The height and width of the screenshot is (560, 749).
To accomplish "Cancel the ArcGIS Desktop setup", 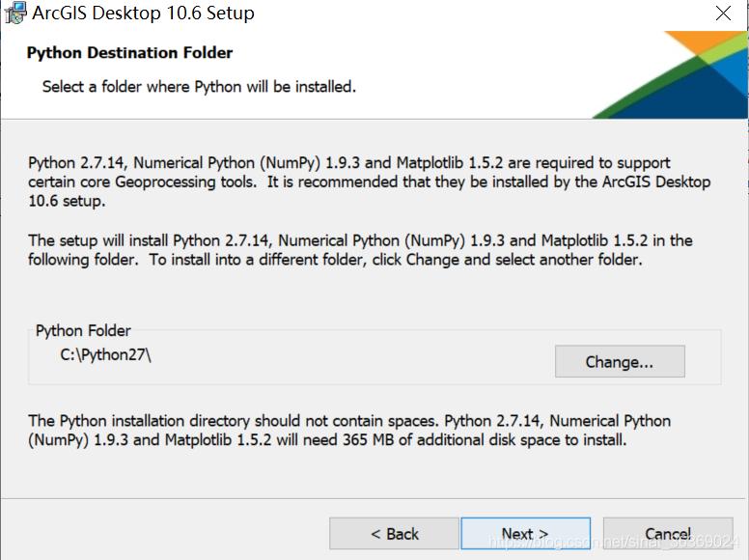I will (668, 533).
